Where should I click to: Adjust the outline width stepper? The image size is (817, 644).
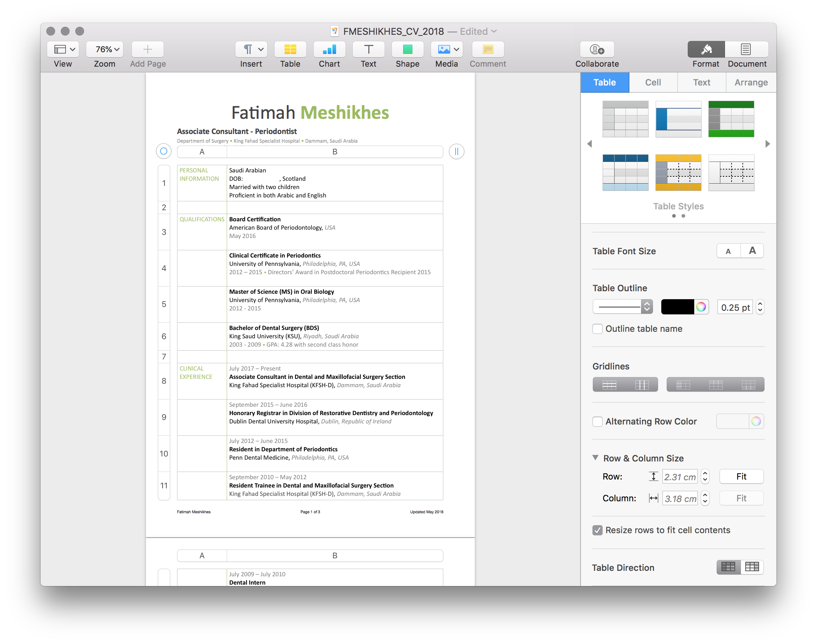pos(760,307)
